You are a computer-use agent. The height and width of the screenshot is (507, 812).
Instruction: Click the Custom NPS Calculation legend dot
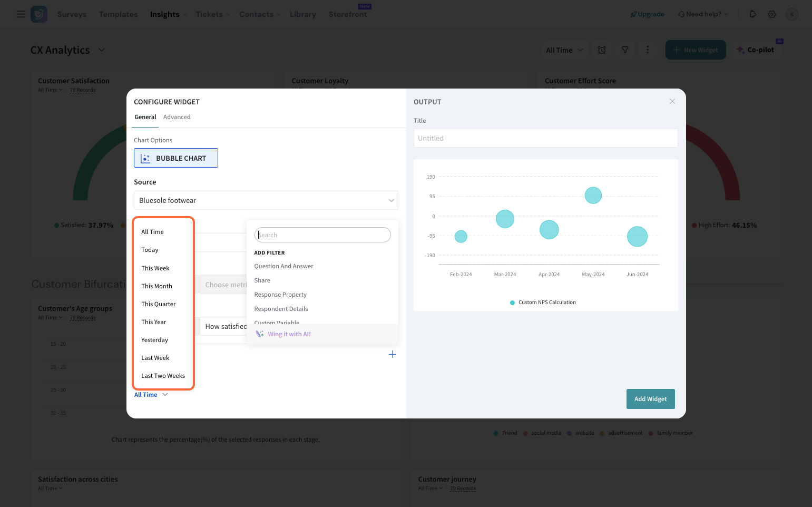[512, 303]
